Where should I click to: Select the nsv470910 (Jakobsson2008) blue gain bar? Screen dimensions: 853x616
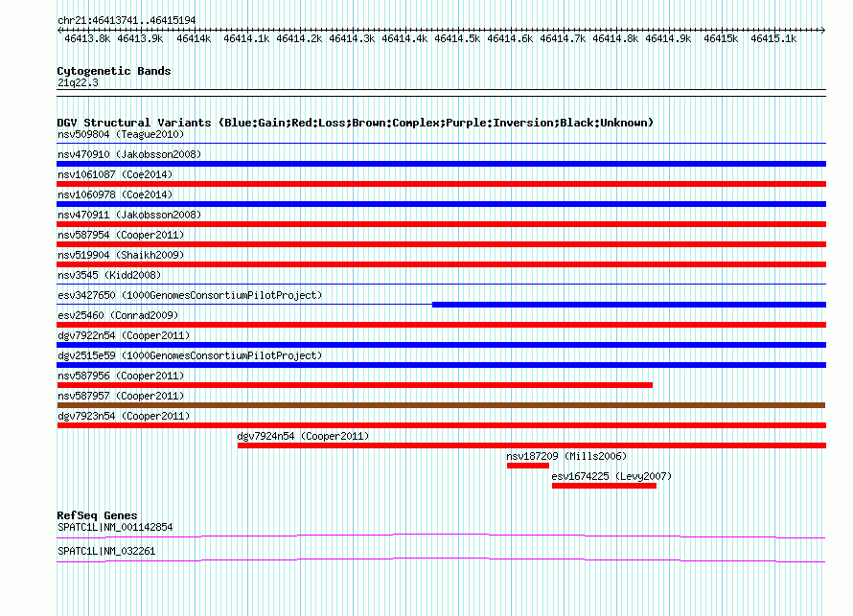[441, 164]
